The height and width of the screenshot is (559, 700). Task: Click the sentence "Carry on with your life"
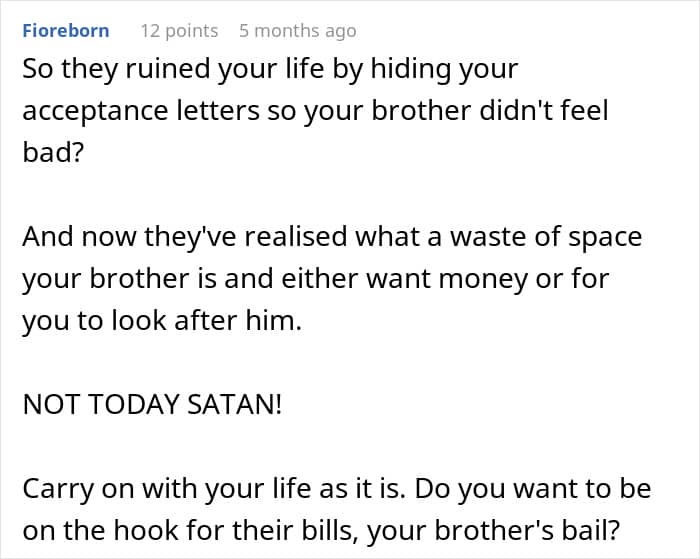200,489
